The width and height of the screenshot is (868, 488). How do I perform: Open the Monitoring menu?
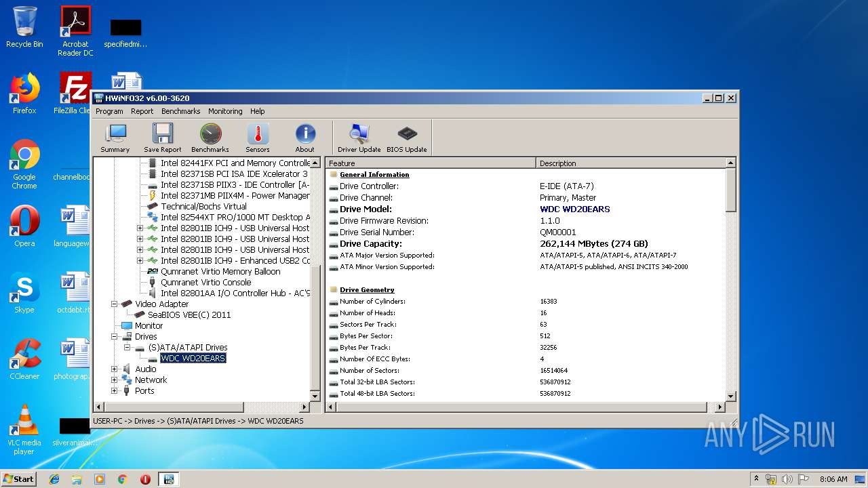click(225, 111)
